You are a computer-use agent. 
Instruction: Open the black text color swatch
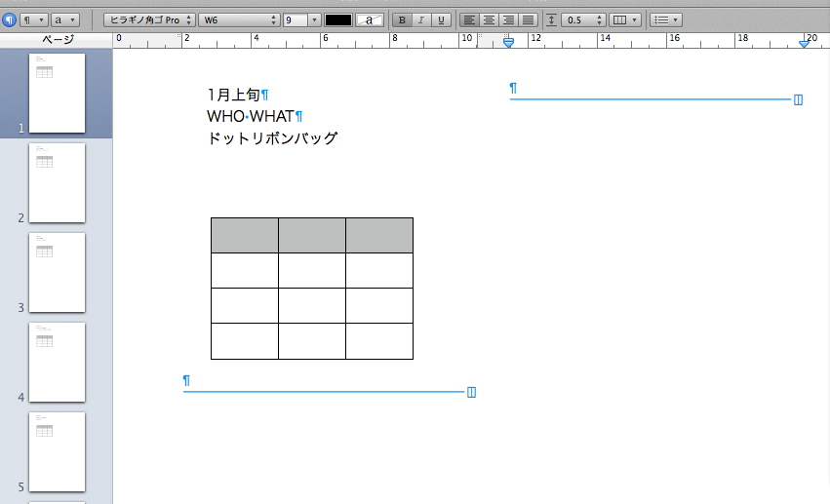click(338, 20)
